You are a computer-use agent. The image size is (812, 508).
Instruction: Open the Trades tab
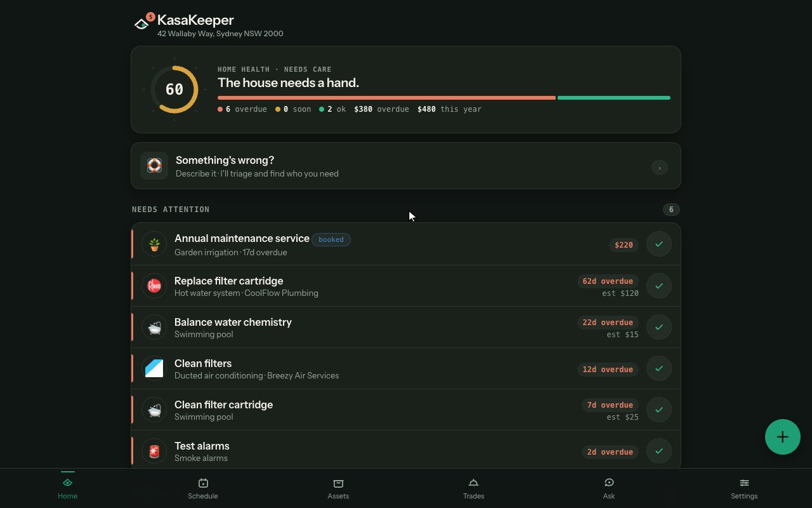(473, 488)
